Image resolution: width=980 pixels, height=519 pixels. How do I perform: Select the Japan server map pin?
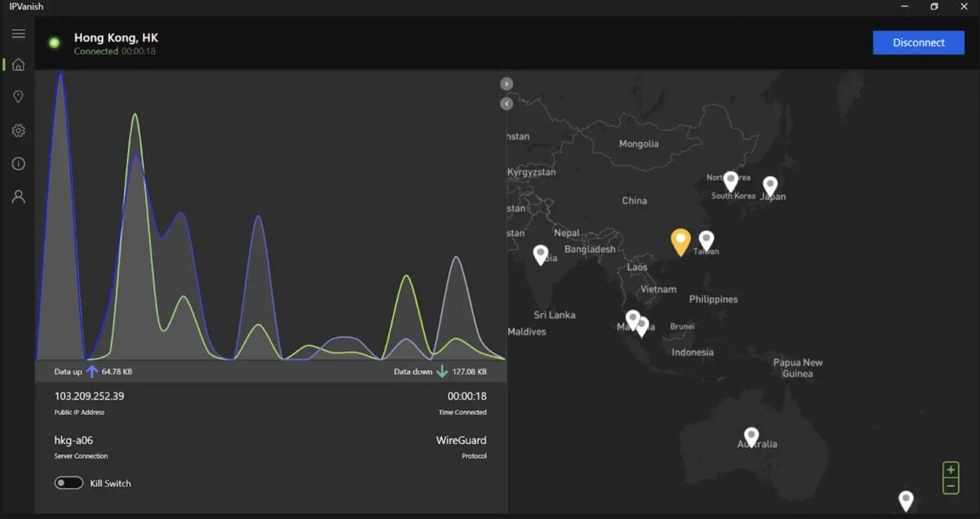point(769,187)
